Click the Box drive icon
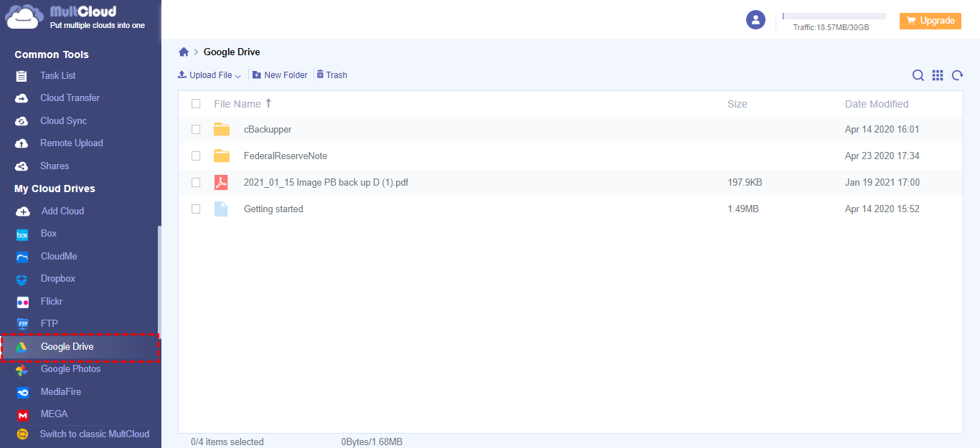 pos(22,234)
